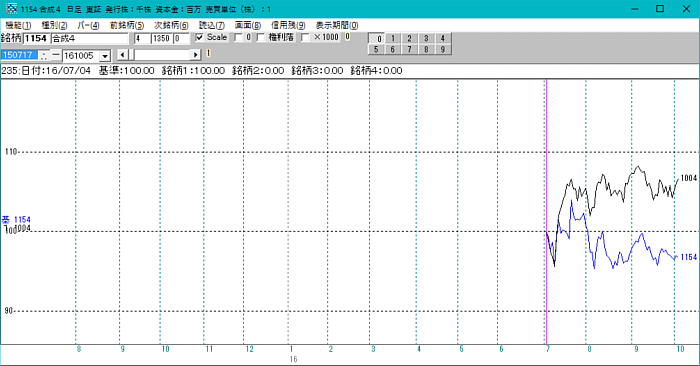Click the status text 基準:100.00
The height and width of the screenshot is (366, 700).
126,71
